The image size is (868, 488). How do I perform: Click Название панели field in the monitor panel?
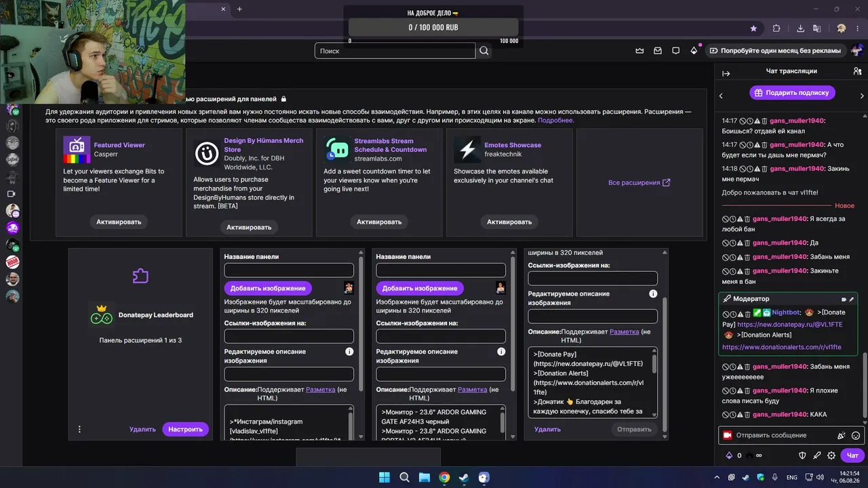[441, 270]
